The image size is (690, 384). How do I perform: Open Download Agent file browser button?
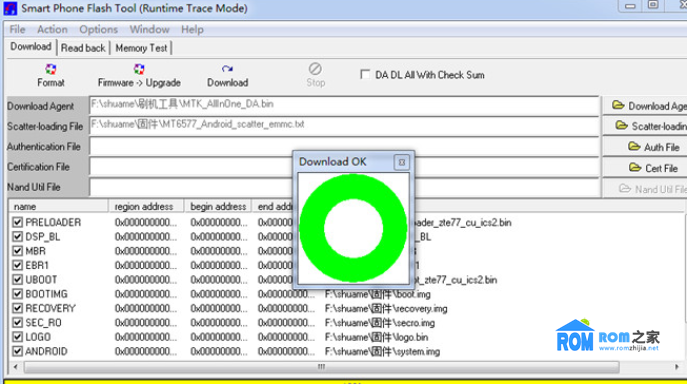tap(645, 106)
